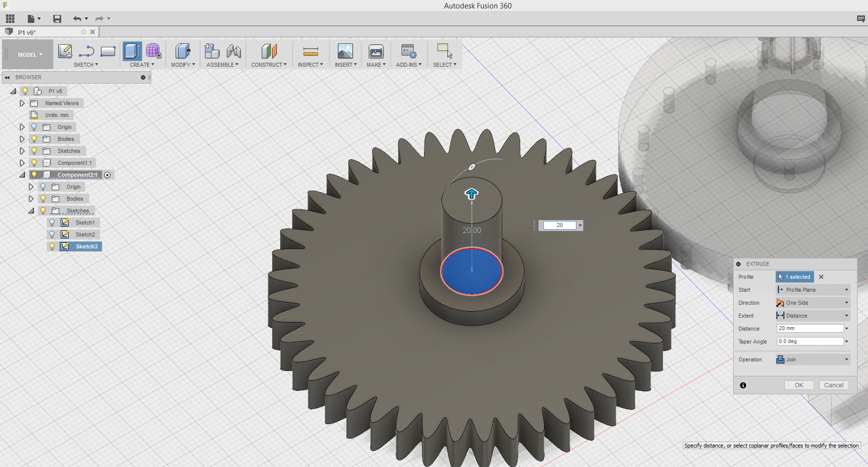Click the New Component assemble icon

pyautogui.click(x=212, y=51)
